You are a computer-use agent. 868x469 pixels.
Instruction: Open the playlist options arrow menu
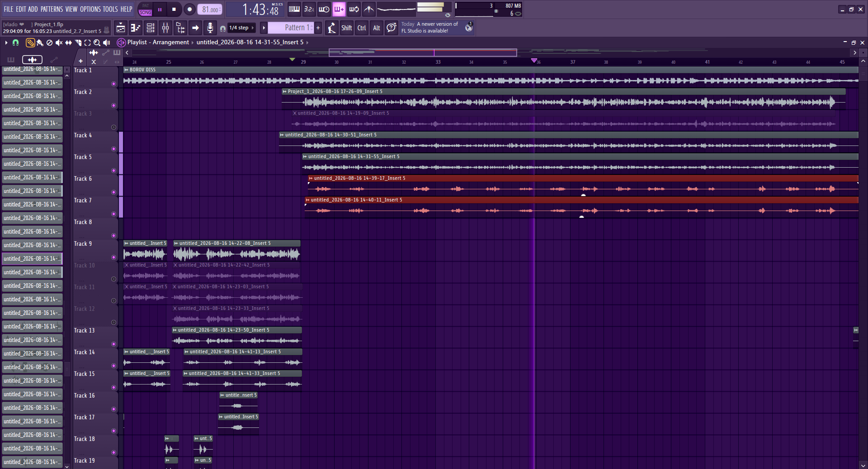(6, 42)
